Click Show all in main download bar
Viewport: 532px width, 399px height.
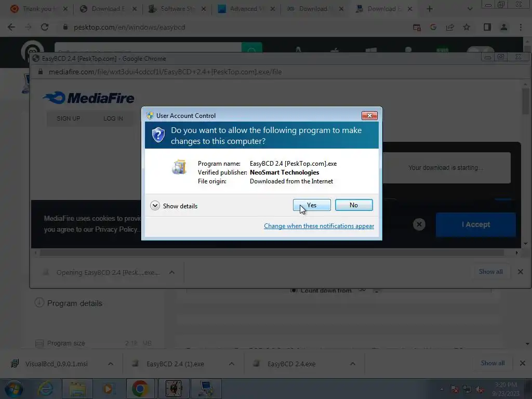493,363
